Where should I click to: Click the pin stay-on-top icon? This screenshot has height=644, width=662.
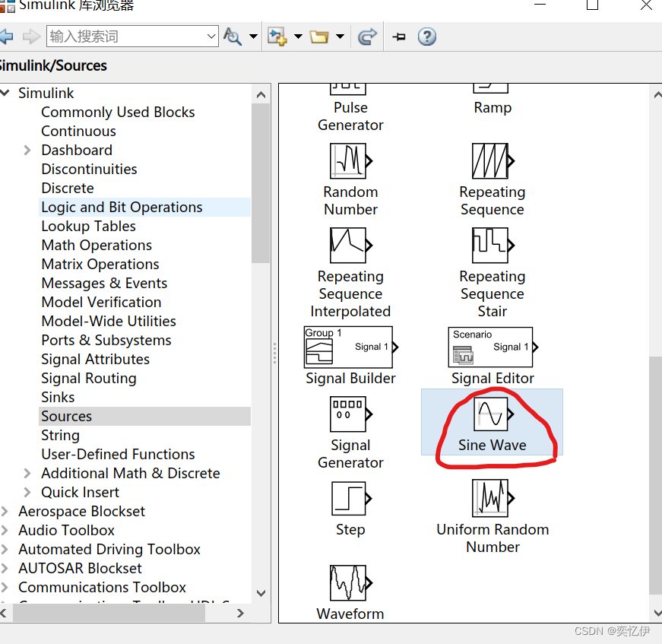[399, 36]
